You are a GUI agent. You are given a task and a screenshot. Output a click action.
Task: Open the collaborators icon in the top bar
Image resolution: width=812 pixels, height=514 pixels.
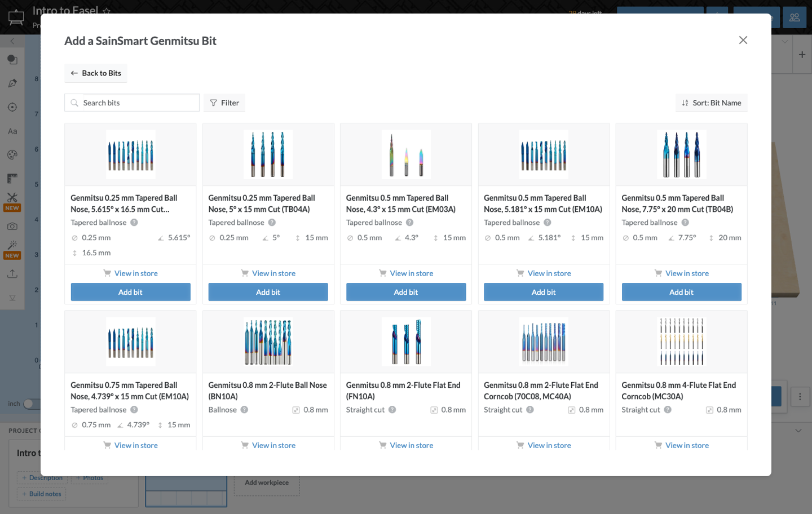tap(795, 17)
